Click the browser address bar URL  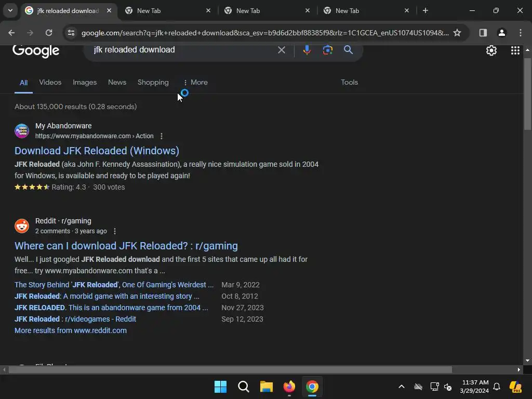pyautogui.click(x=264, y=33)
